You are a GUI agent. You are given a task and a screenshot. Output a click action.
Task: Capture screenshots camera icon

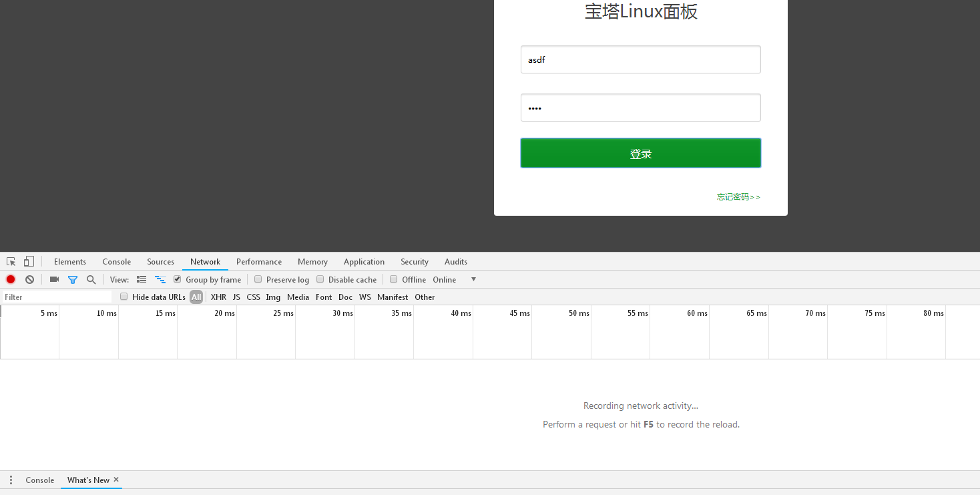coord(54,279)
